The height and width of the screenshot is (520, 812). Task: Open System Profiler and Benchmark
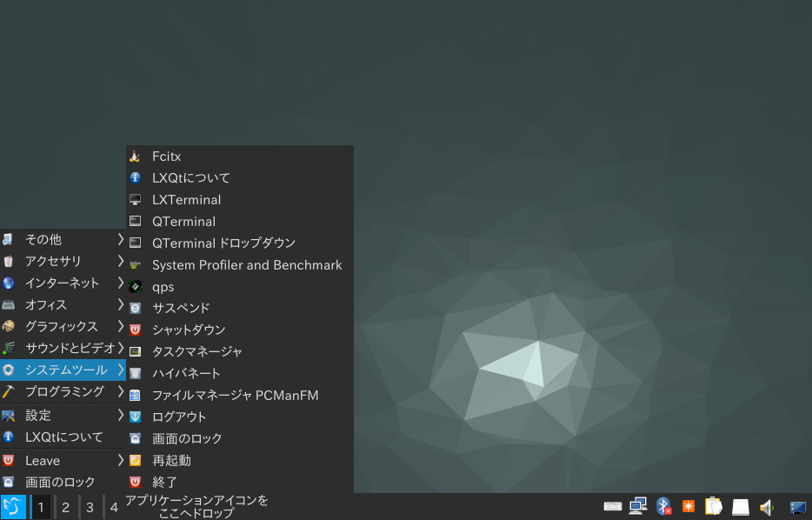tap(240, 264)
